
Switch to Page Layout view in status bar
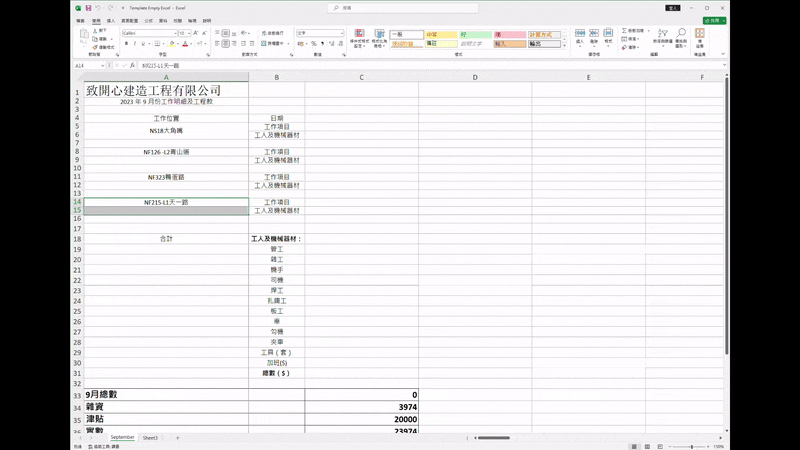(647, 447)
